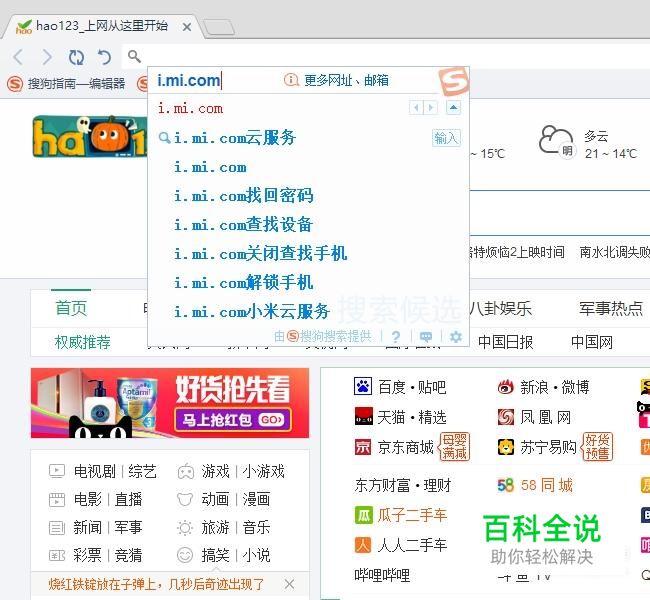Open the 动画 category link
Viewport: 650px width, 600px height.
[215, 499]
